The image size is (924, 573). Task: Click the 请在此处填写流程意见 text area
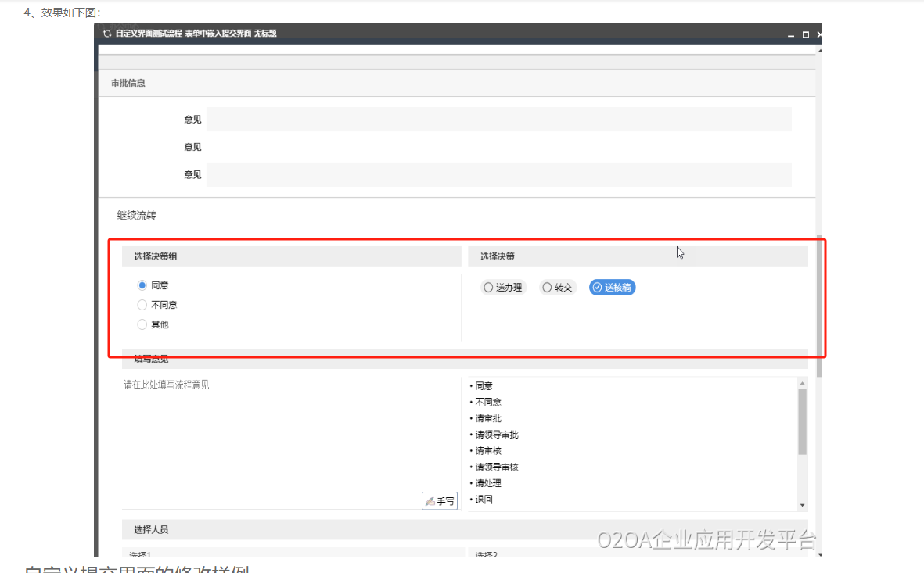click(x=291, y=442)
